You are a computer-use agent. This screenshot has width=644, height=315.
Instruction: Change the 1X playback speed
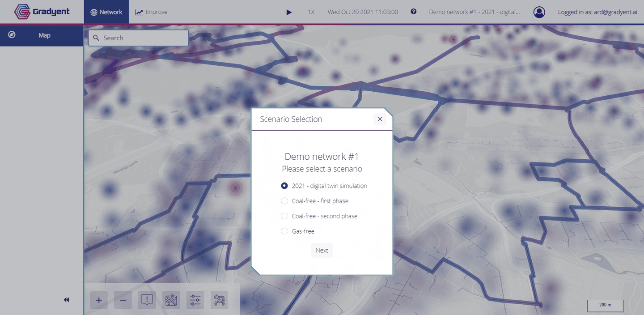311,12
